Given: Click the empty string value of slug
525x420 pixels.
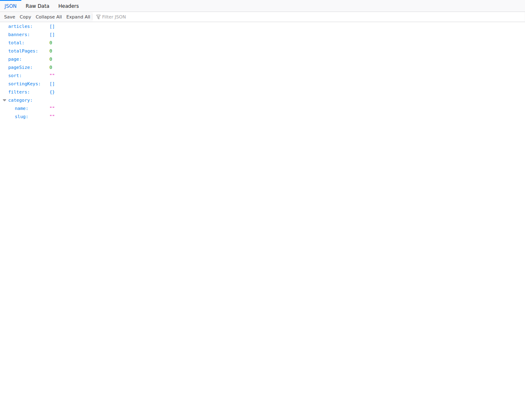Looking at the screenshot, I should pyautogui.click(x=52, y=116).
